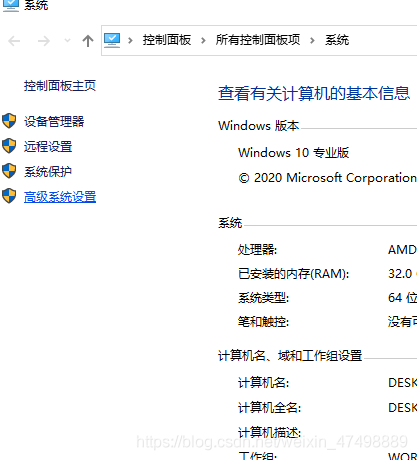
Task: Select 系统 breadcrumb in address bar
Action: pyautogui.click(x=337, y=40)
